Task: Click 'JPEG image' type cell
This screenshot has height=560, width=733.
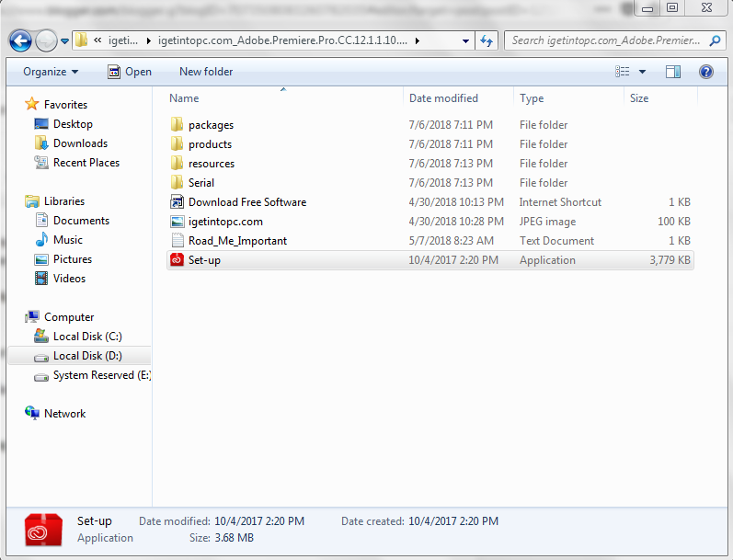Action: tap(547, 222)
